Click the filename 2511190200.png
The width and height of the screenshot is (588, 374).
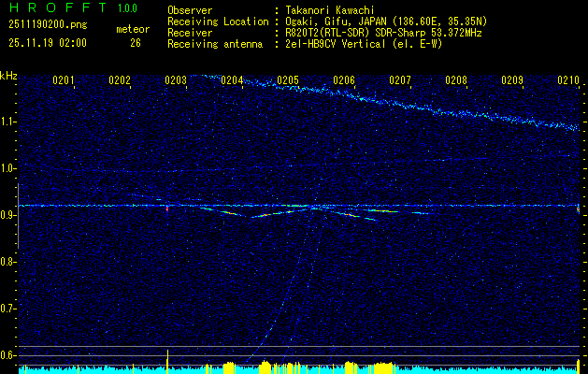coord(48,25)
